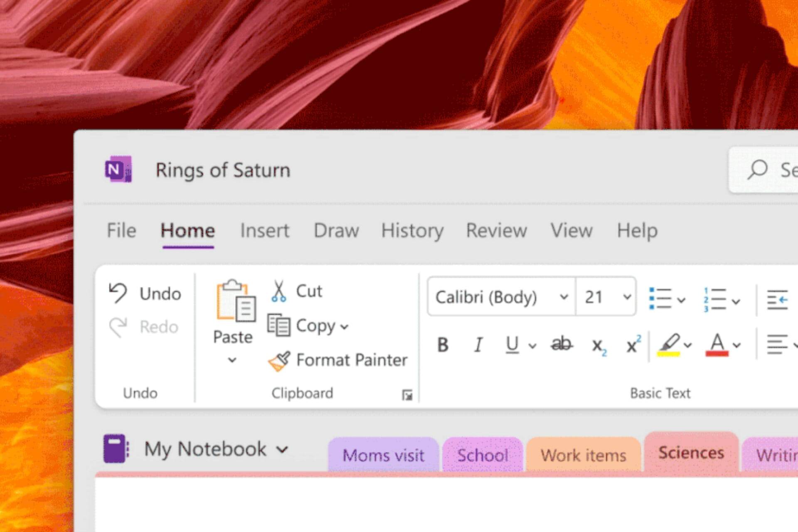Open the Sciences section tab
The height and width of the screenshot is (532, 798).
pos(691,453)
